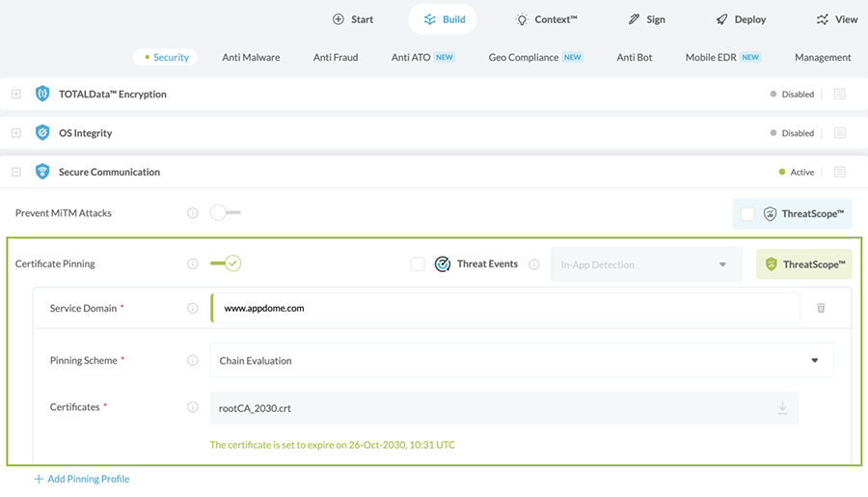Download the rootCA_2030.crt certificate
Image resolution: width=868 pixels, height=497 pixels.
(782, 408)
